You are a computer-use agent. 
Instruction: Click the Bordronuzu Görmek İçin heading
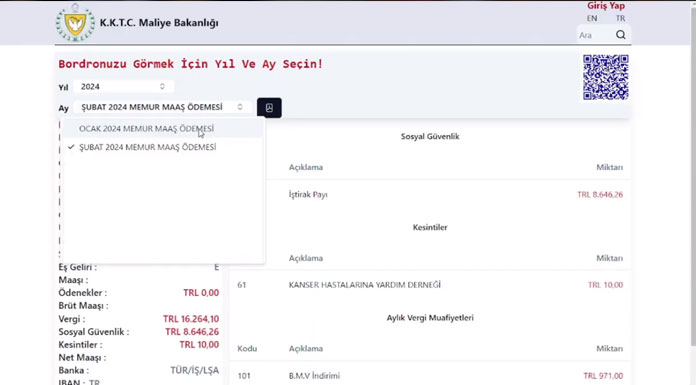(190, 64)
